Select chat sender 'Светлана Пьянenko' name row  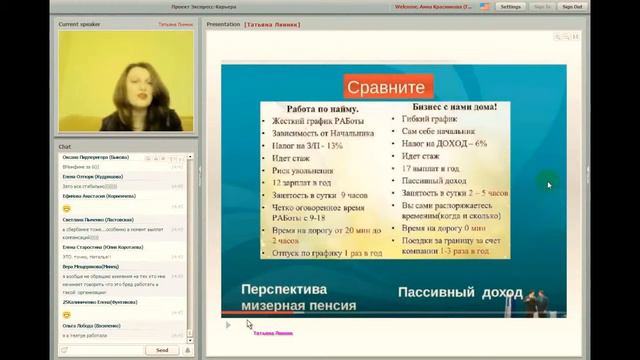tap(98, 220)
